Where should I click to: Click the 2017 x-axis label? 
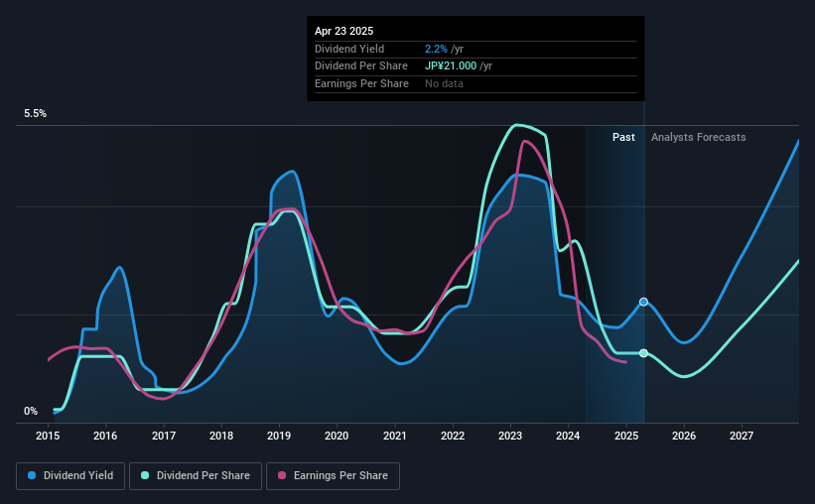coord(163,436)
